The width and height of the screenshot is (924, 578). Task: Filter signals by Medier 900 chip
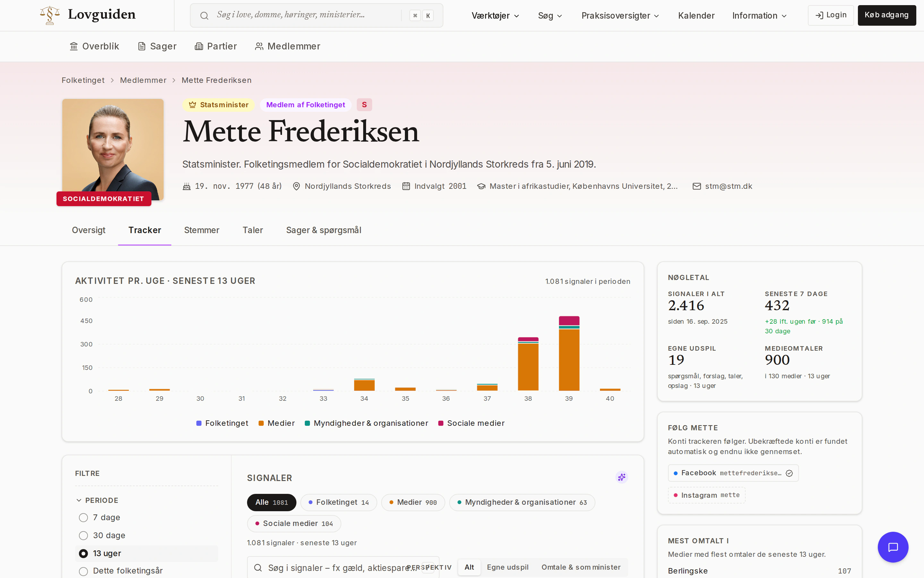pyautogui.click(x=413, y=502)
